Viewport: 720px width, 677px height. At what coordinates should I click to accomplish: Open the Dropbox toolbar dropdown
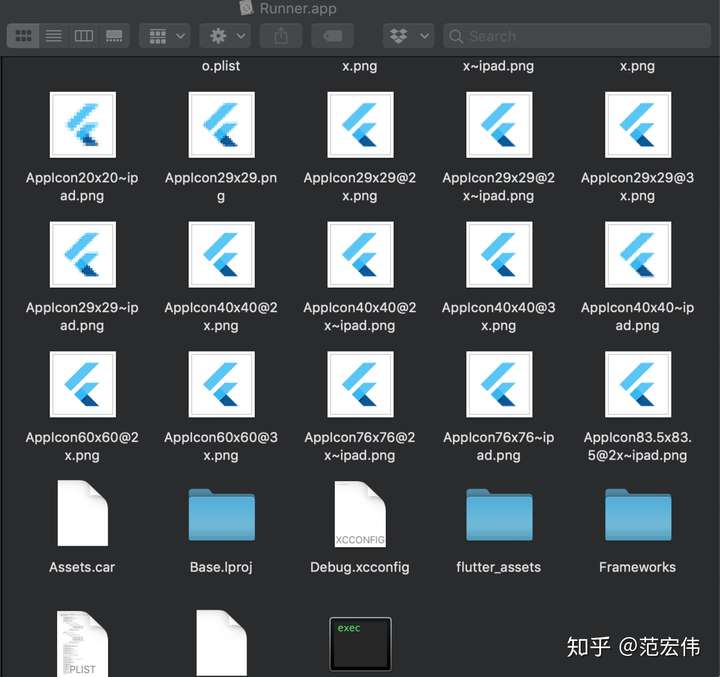(x=408, y=36)
